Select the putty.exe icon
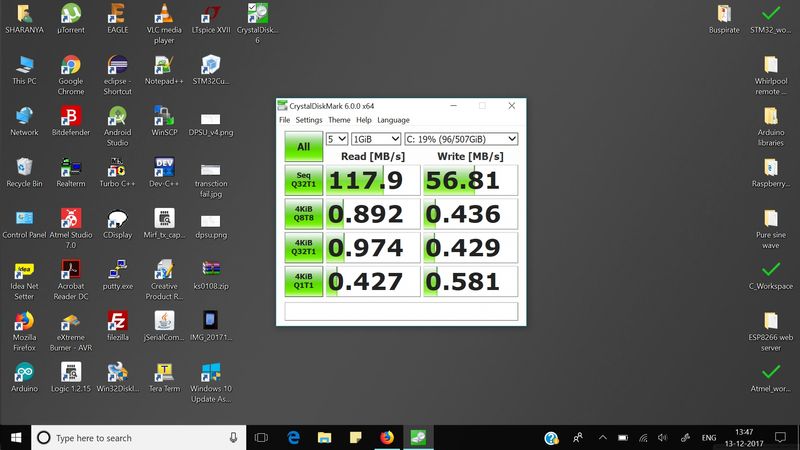Viewport: 800px width, 450px height. pyautogui.click(x=117, y=274)
